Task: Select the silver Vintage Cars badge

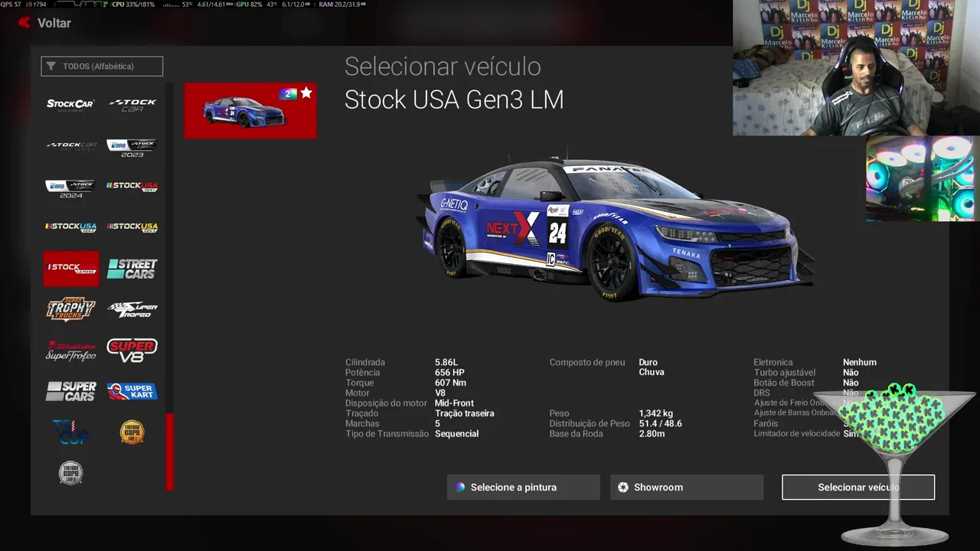Action: 70,473
